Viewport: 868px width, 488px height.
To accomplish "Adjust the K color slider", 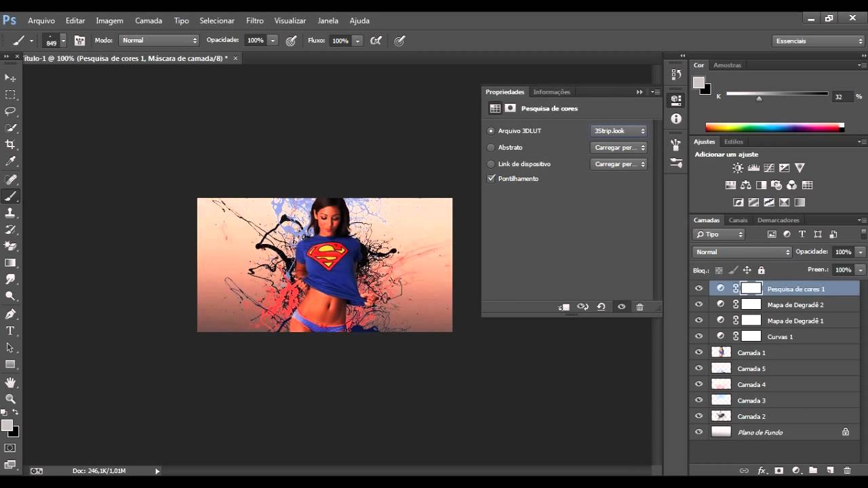I will pos(759,98).
